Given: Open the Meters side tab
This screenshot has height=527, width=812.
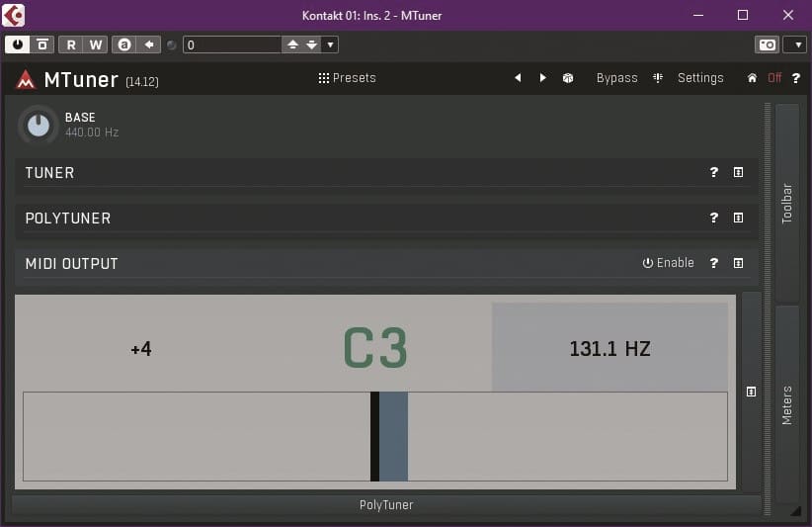Looking at the screenshot, I should [x=786, y=404].
